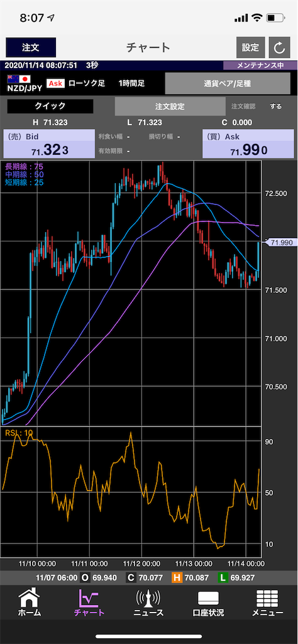
Task: Click the 11/12 00:00 time axis label
Action: [x=142, y=563]
